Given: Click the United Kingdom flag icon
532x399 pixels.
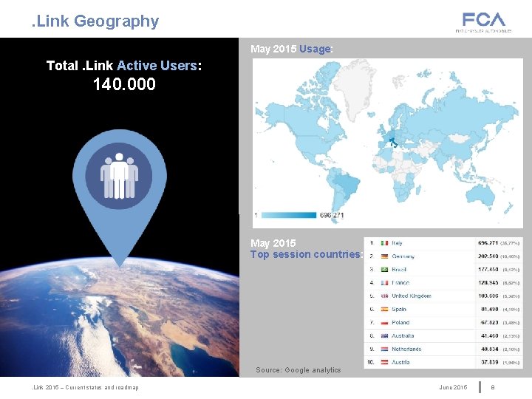Looking at the screenshot, I should (x=384, y=296).
